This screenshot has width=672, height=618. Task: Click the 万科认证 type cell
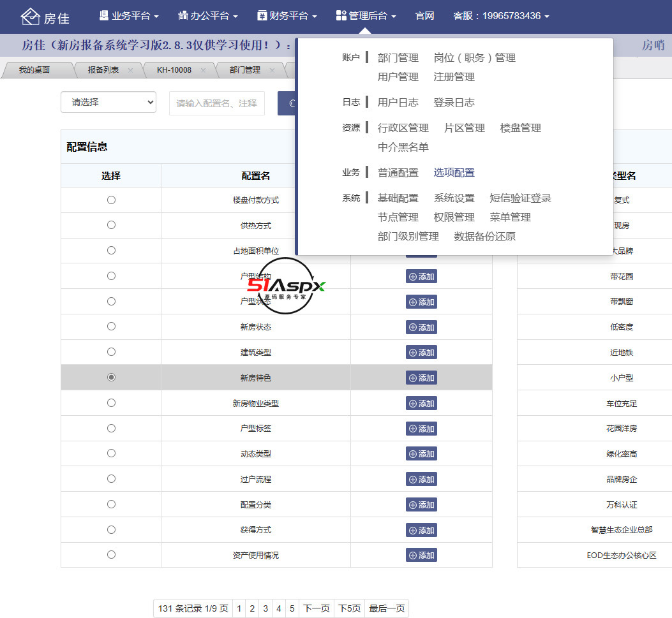622,504
